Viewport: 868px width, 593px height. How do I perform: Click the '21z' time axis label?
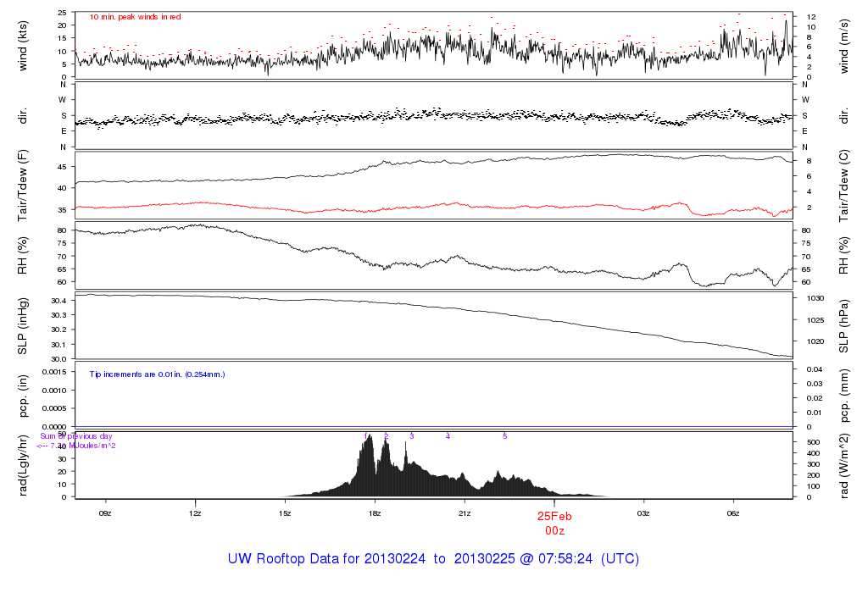[x=465, y=513]
